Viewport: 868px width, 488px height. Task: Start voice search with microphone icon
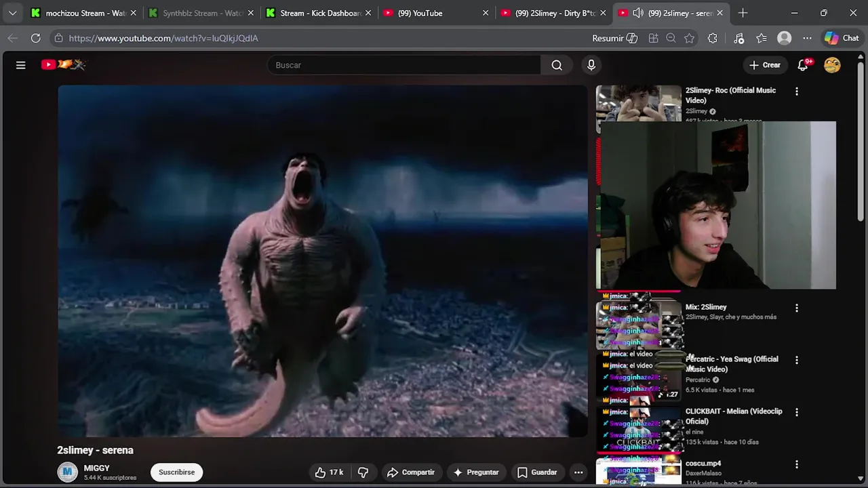pyautogui.click(x=591, y=65)
